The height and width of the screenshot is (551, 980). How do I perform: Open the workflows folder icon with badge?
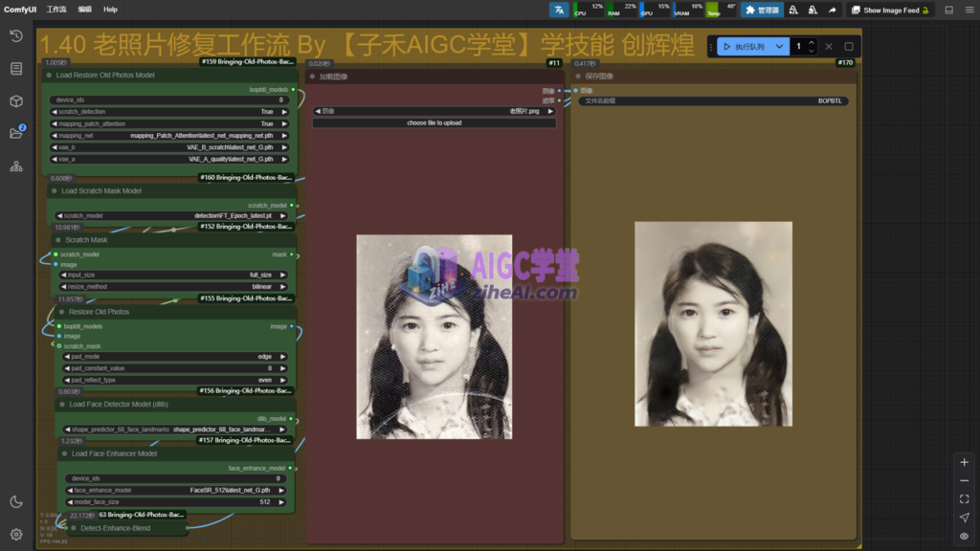coord(16,132)
